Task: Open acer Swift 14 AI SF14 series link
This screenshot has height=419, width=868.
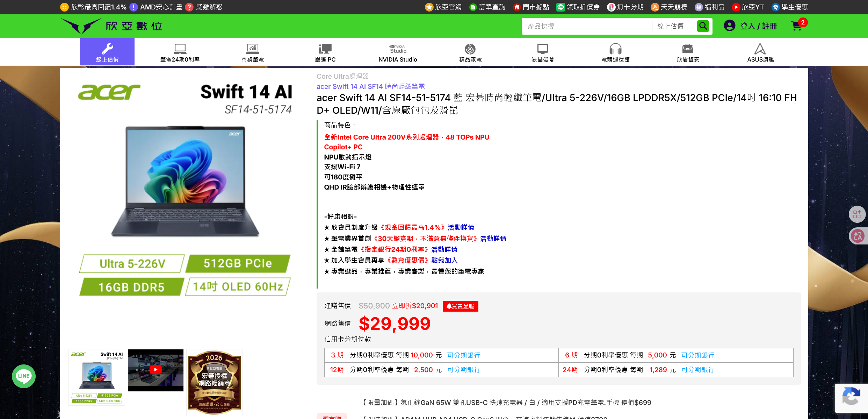Action: point(370,86)
